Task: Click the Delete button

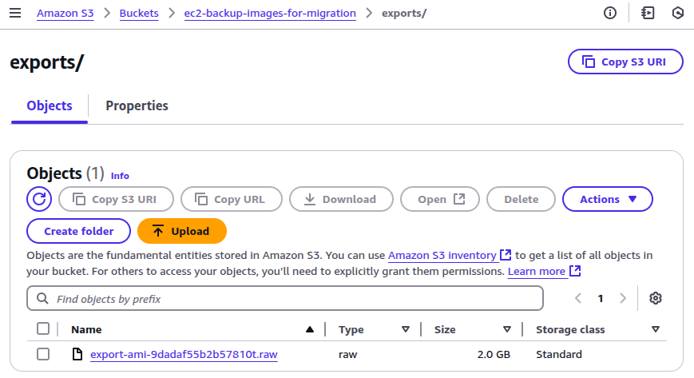Action: pos(521,199)
